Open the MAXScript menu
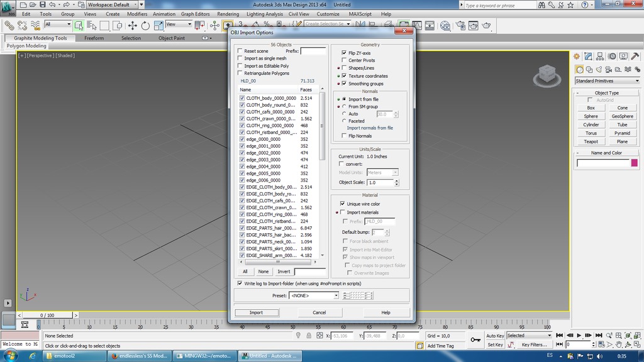 pos(360,14)
